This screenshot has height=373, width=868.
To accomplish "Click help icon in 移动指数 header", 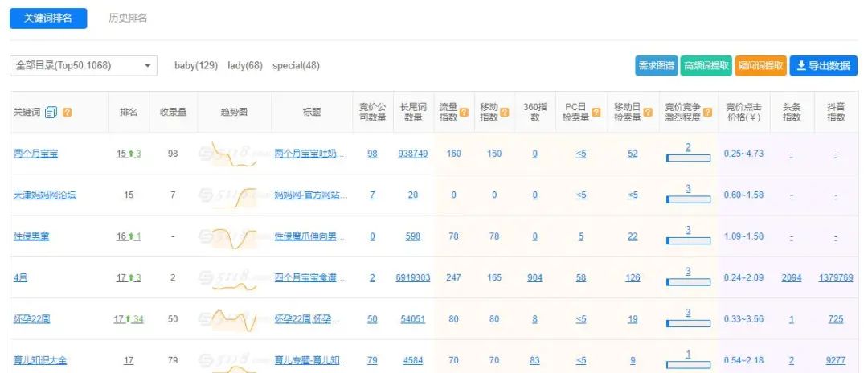I will point(504,113).
